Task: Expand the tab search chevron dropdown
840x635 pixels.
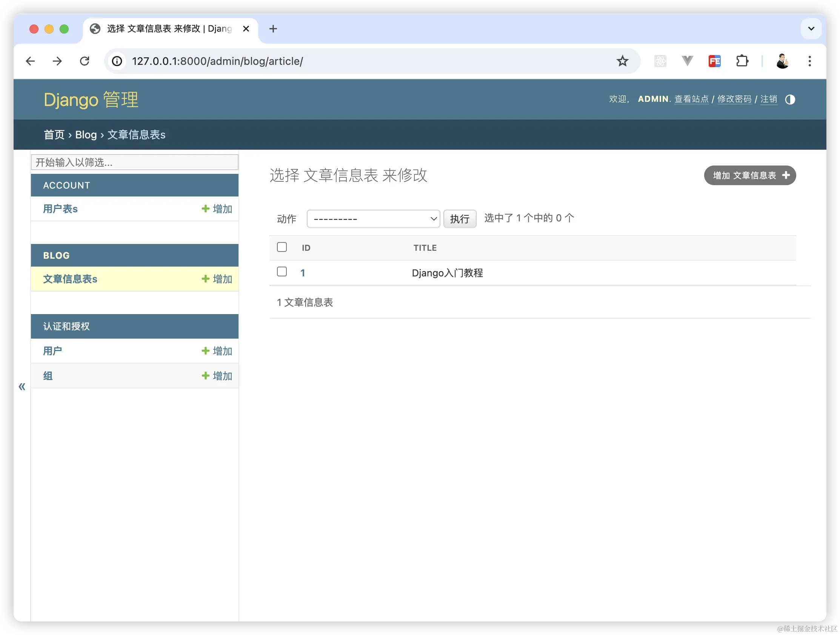Action: pos(811,28)
